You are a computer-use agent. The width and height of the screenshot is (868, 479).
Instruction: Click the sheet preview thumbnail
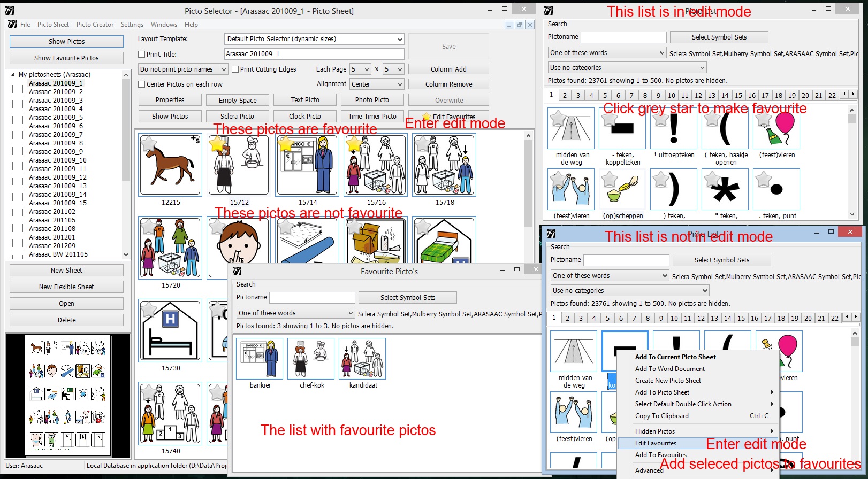pos(67,396)
